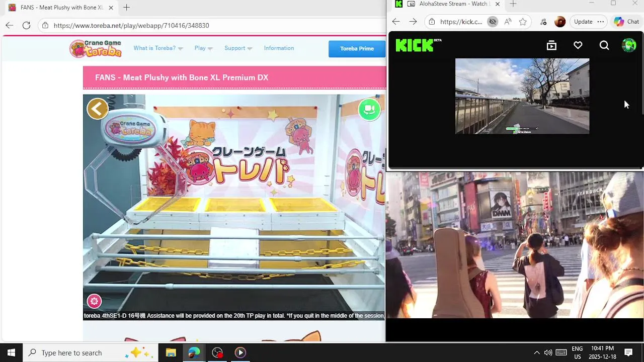The height and width of the screenshot is (362, 644).
Task: Go back in the Kick browser window
Action: 396,22
